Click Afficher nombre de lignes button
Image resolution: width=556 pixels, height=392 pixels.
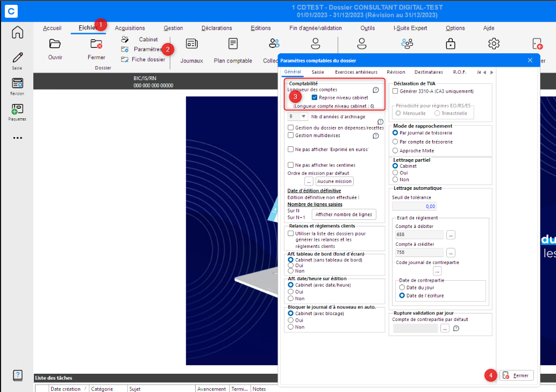[344, 215]
